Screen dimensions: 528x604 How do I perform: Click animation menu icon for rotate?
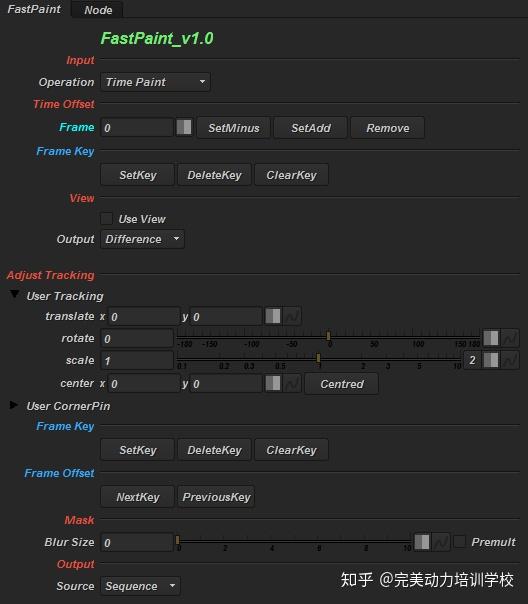point(491,338)
